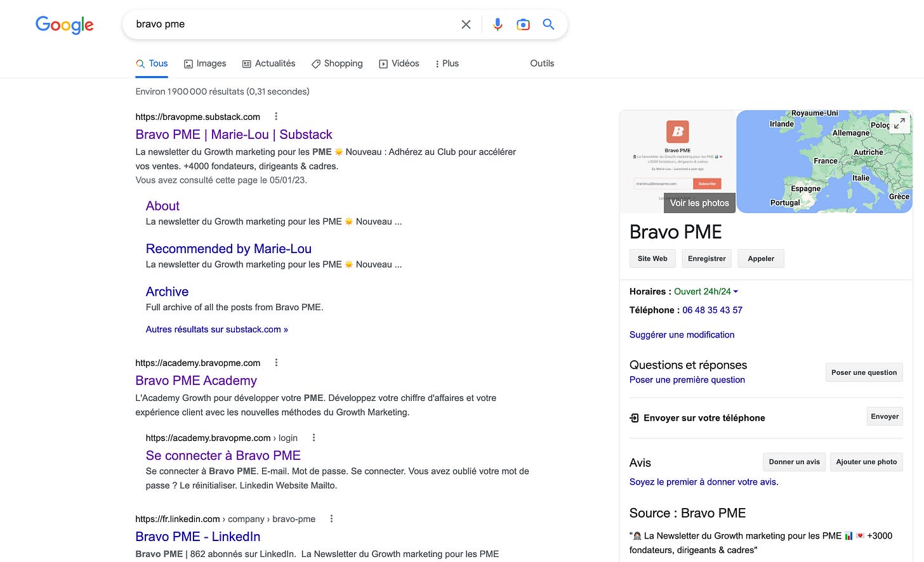The image size is (924, 562).
Task: Open options menu next to bravopme.substack.com
Action: coord(276,116)
